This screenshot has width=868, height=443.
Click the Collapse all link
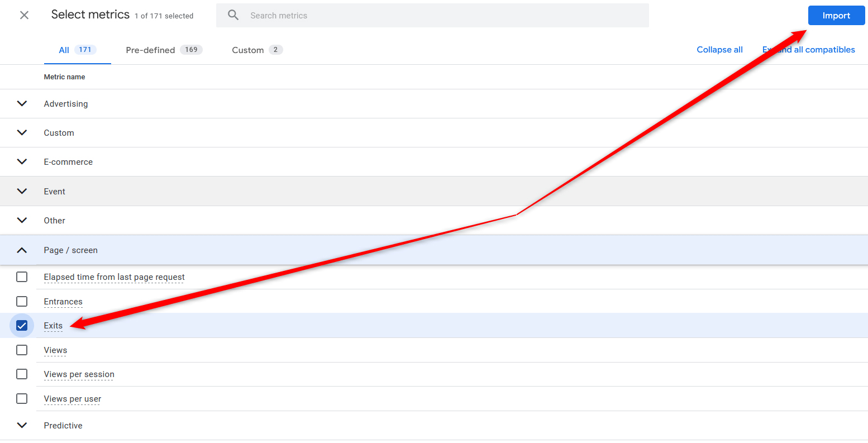pyautogui.click(x=719, y=50)
